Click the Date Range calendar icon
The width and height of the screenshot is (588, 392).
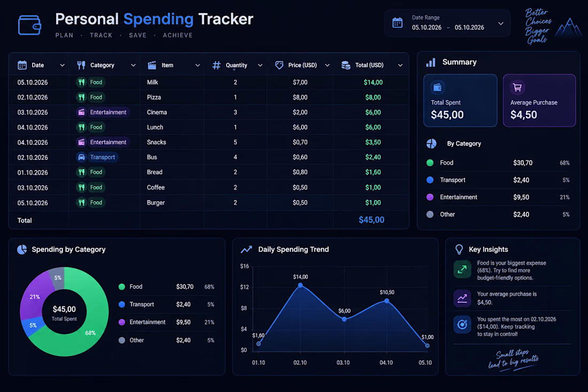[398, 23]
